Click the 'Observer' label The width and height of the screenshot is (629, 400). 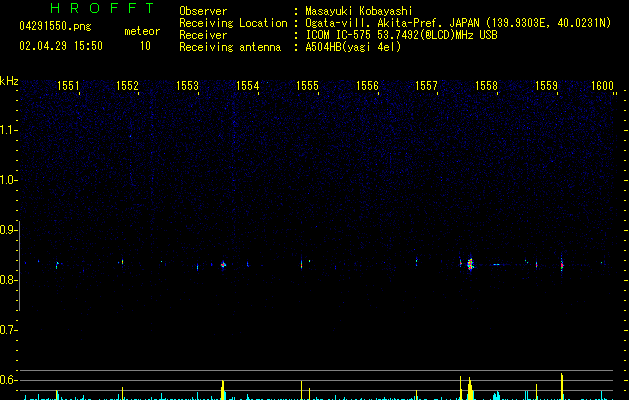pyautogui.click(x=203, y=11)
